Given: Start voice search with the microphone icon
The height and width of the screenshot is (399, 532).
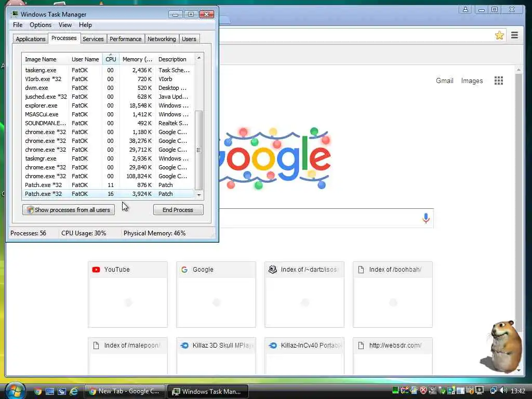Looking at the screenshot, I should [426, 218].
